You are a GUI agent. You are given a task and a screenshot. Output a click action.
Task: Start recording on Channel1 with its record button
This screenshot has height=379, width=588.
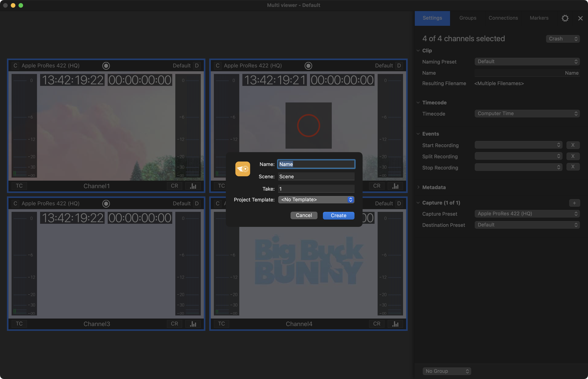point(106,66)
